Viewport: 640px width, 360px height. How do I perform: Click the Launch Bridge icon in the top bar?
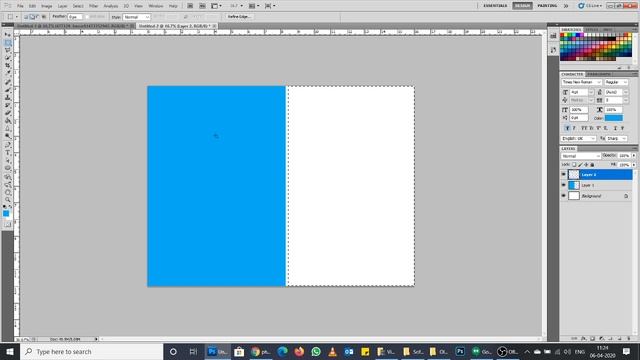pos(190,6)
